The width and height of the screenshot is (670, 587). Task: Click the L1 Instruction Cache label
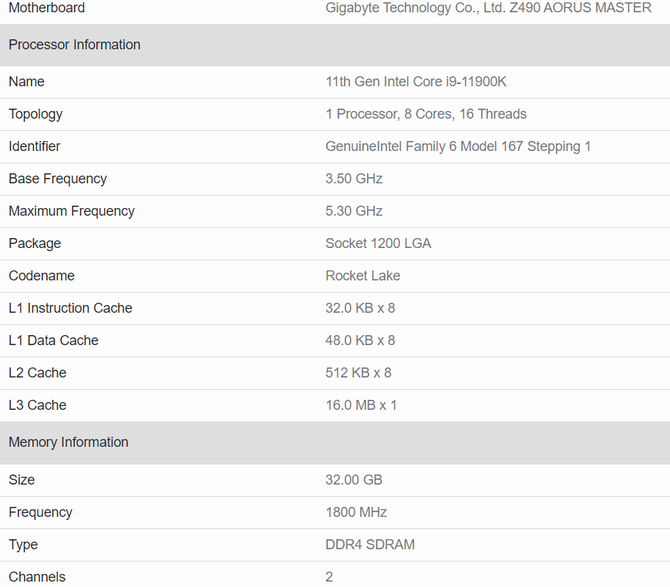(70, 308)
